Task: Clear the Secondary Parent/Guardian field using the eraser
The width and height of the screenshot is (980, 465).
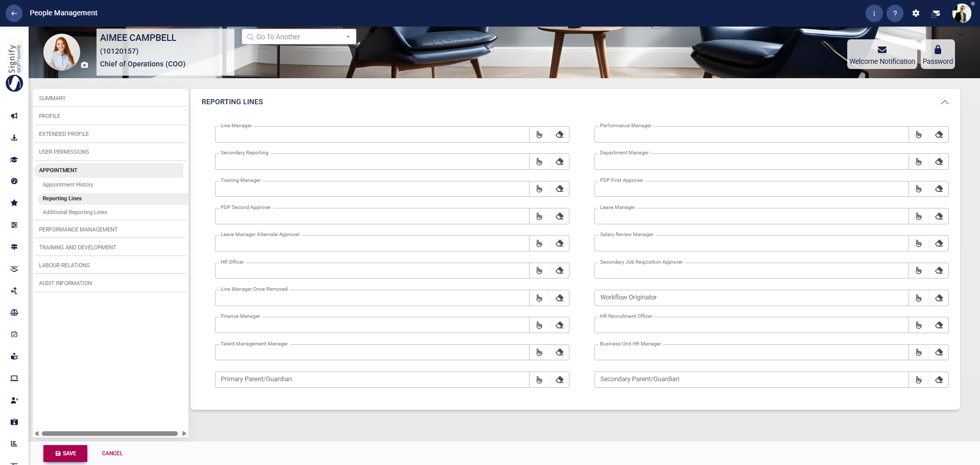Action: coord(939,380)
